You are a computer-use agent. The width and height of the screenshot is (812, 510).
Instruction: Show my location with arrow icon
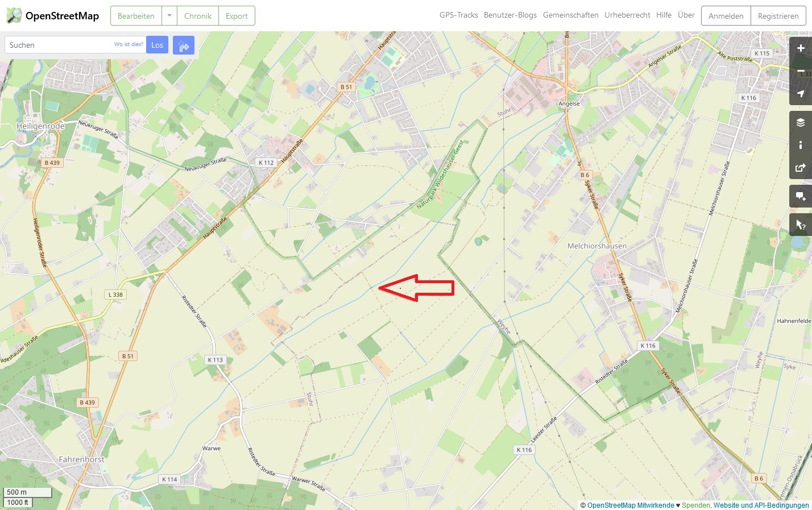click(x=801, y=94)
